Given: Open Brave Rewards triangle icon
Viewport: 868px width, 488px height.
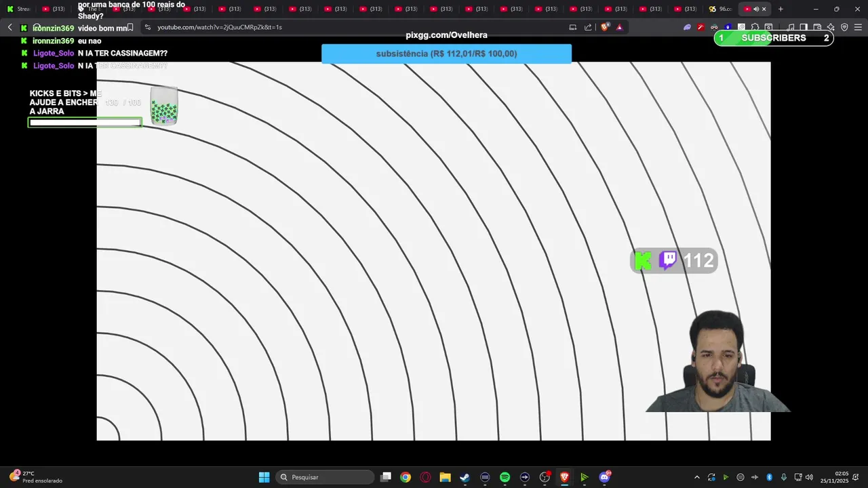Looking at the screenshot, I should pos(619,27).
